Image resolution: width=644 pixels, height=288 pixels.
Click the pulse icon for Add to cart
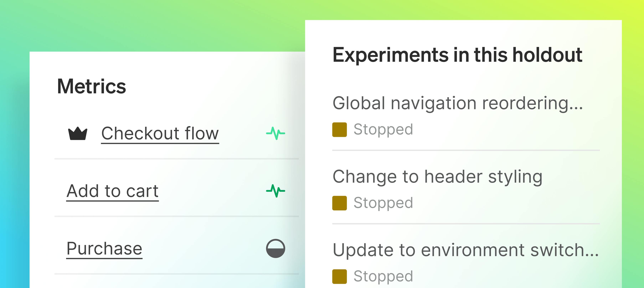pos(275,191)
